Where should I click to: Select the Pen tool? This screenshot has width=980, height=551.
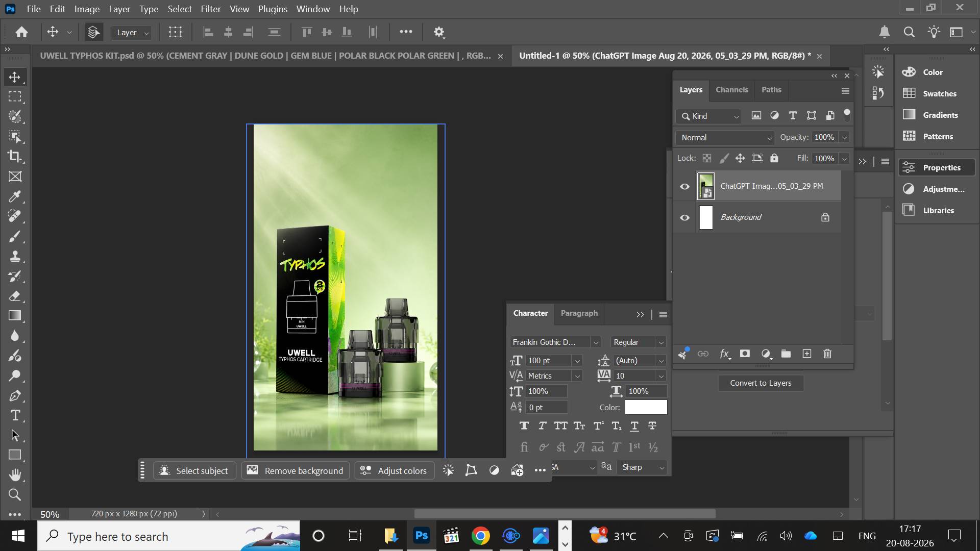(15, 395)
